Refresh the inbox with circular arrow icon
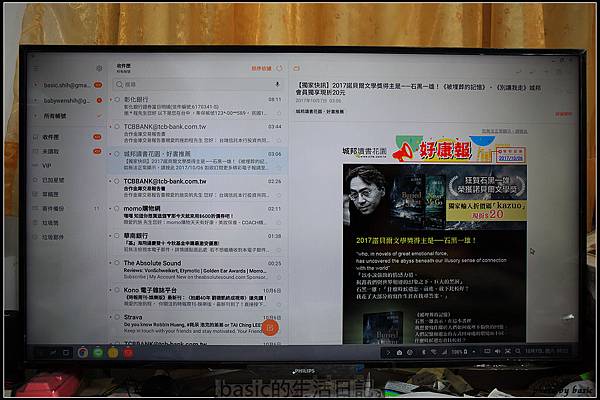The image size is (600, 400). (280, 68)
